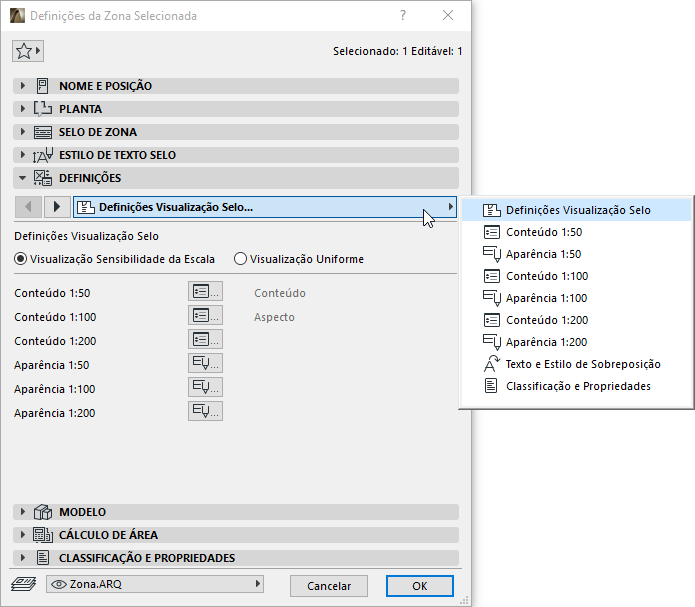This screenshot has height=607, width=695.
Task: Choose Definições Visualização Selo in popup menu
Action: pos(576,210)
